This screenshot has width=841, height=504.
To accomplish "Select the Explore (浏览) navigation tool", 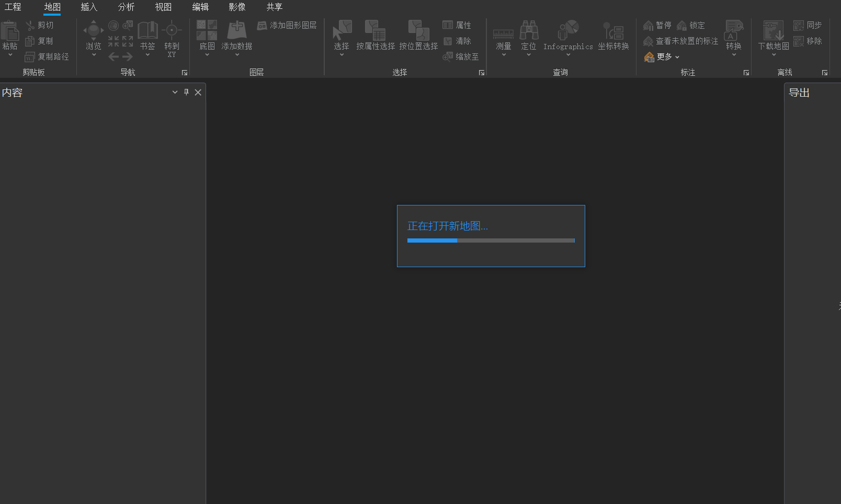I will [x=94, y=30].
